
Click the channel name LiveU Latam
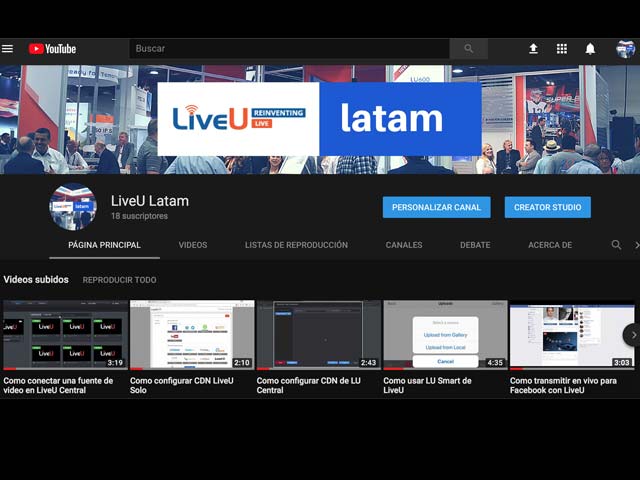150,201
